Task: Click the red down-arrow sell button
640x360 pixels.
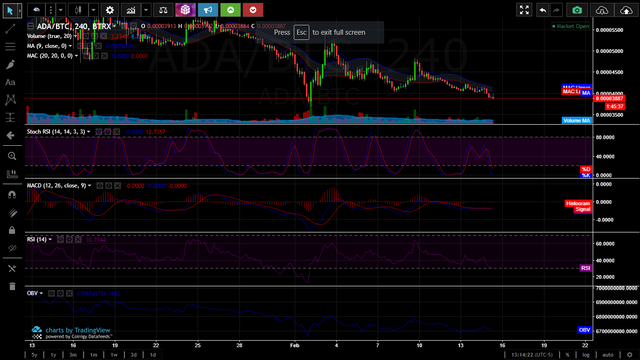Action: click(253, 10)
